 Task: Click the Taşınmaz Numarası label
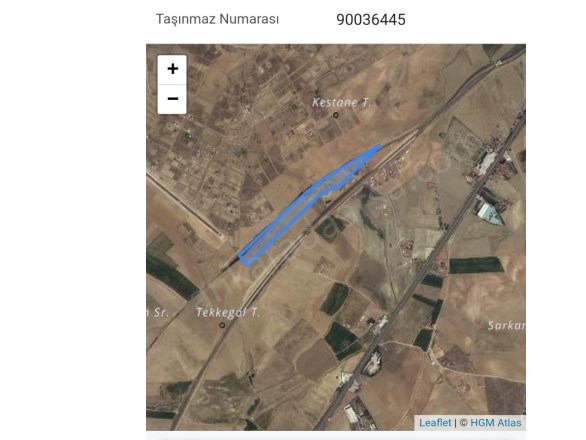tap(217, 19)
